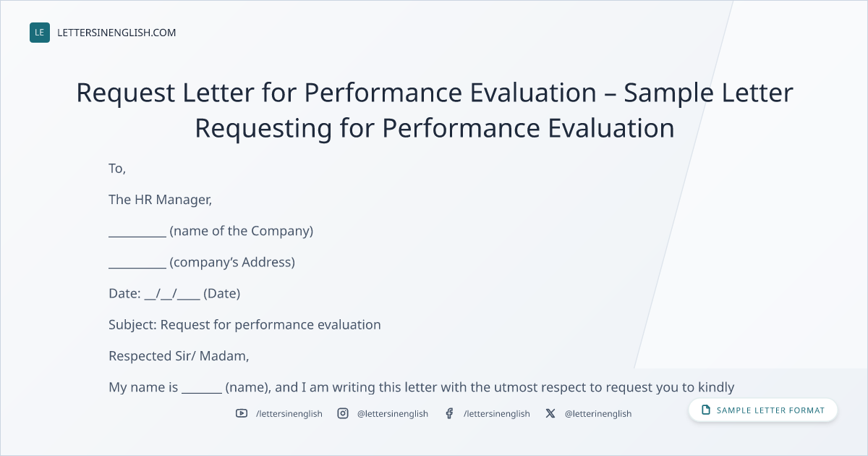Viewport: 868px width, 456px height.
Task: Click the Facebook icon
Action: [x=449, y=413]
